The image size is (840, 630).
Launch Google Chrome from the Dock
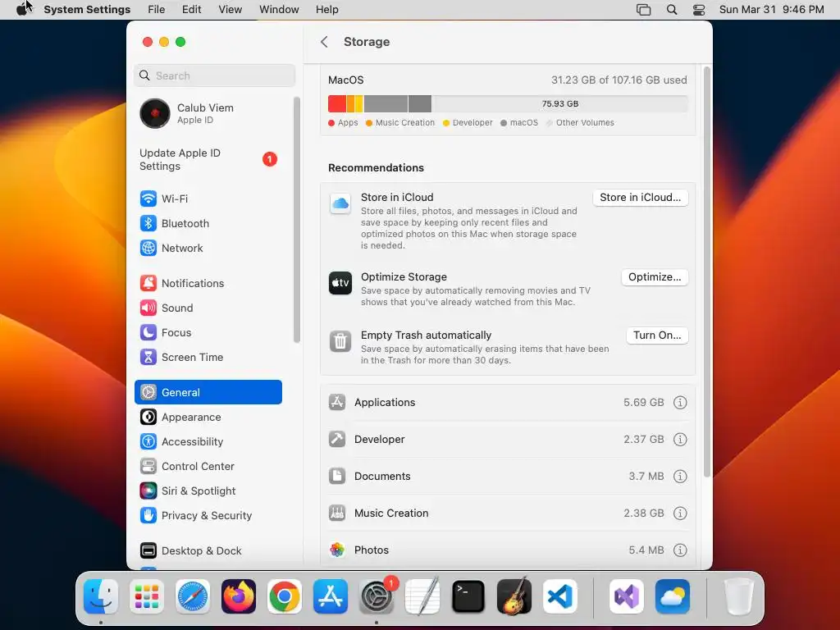285,596
